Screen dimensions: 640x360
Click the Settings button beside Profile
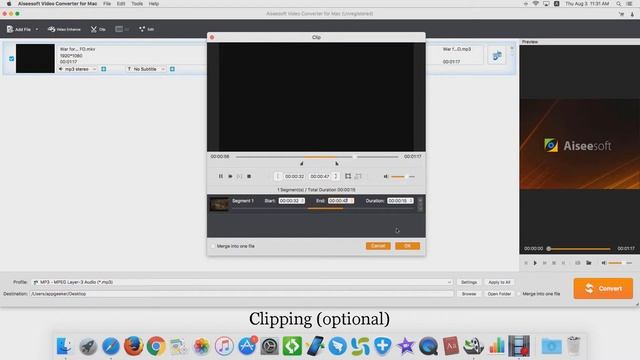point(469,282)
